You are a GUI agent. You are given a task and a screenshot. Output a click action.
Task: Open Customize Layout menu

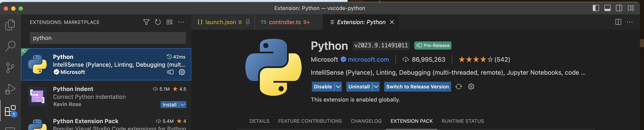631,8
